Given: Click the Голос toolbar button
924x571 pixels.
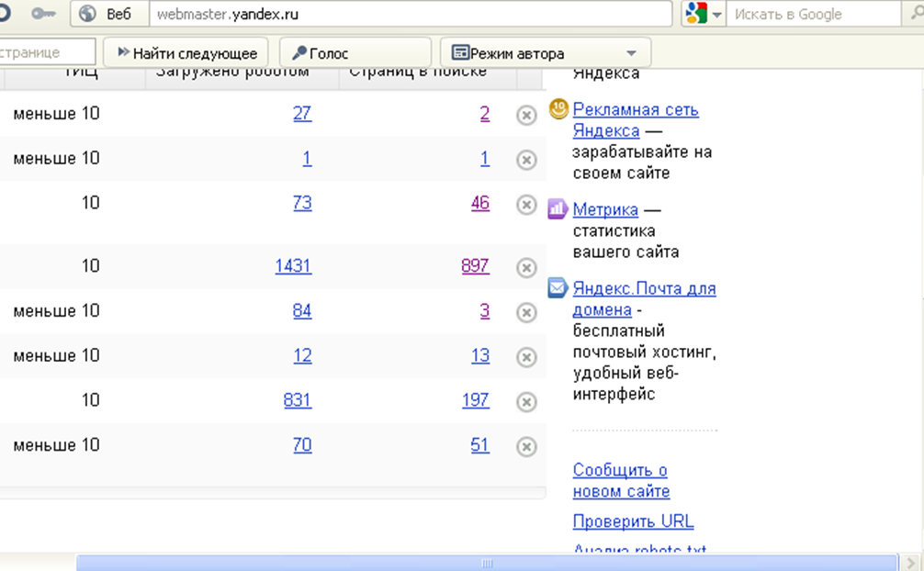Looking at the screenshot, I should (x=355, y=53).
